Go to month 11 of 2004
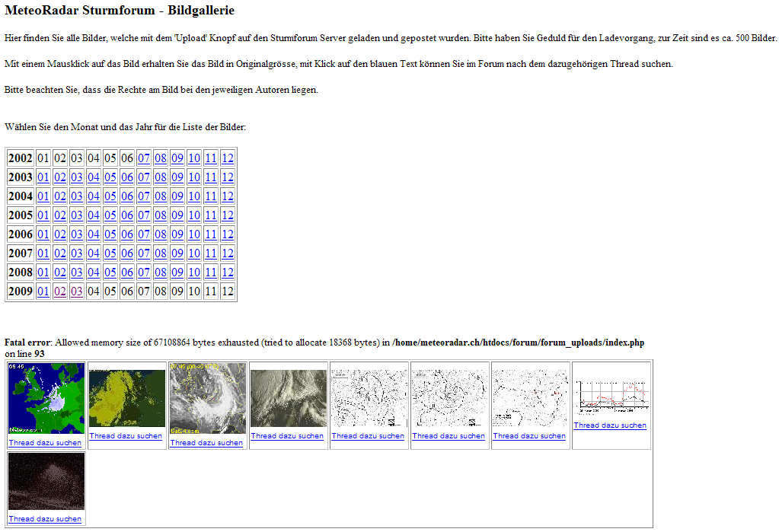The width and height of the screenshot is (779, 532). [x=211, y=196]
